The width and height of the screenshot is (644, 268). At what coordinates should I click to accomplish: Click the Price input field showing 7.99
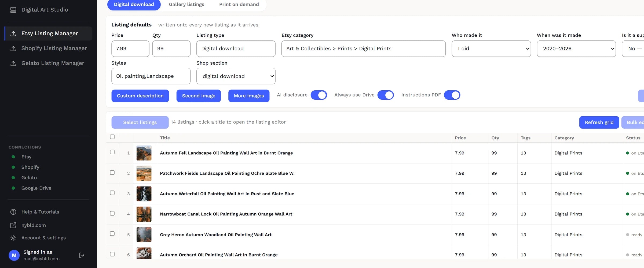[130, 49]
